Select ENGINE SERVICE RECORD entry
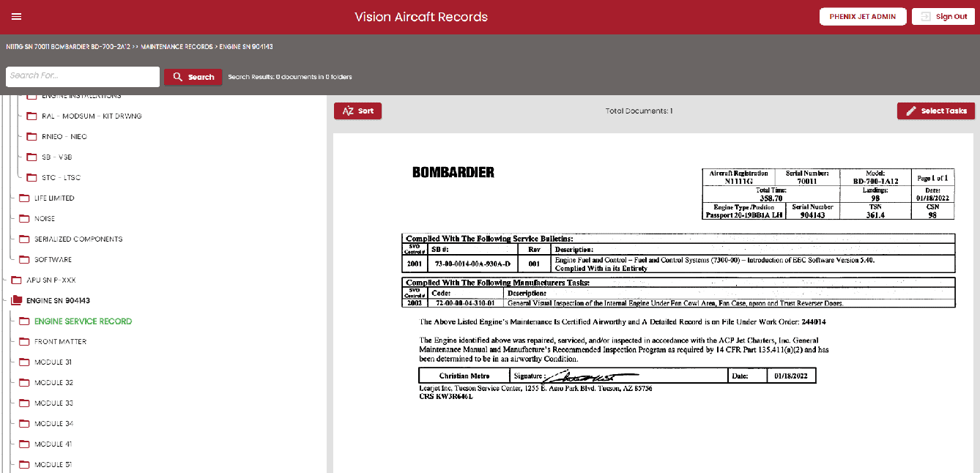980x473 pixels. point(83,321)
